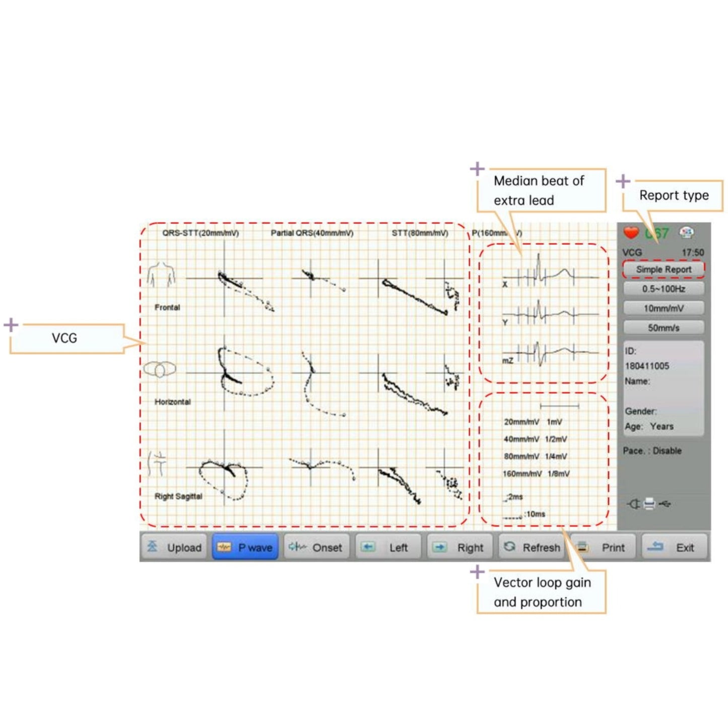
Task: Print the VCG report
Action: pyautogui.click(x=605, y=547)
